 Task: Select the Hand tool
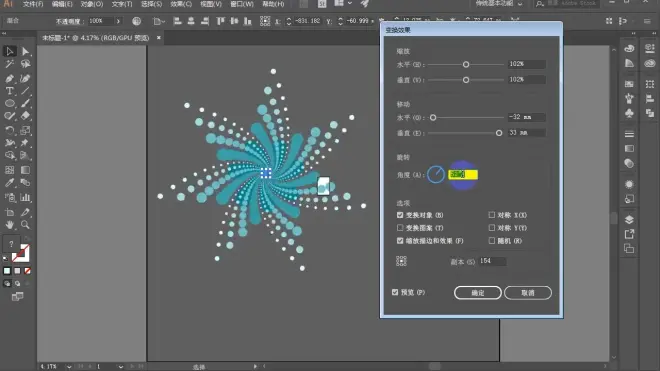(9, 225)
